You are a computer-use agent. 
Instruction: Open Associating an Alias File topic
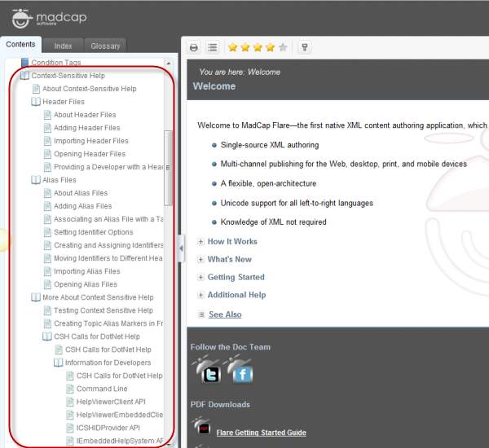click(x=108, y=219)
